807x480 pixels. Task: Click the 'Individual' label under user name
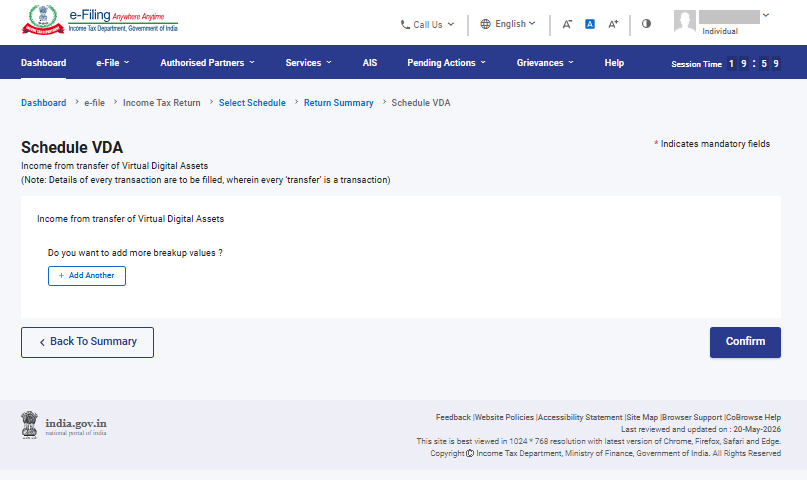pyautogui.click(x=720, y=31)
